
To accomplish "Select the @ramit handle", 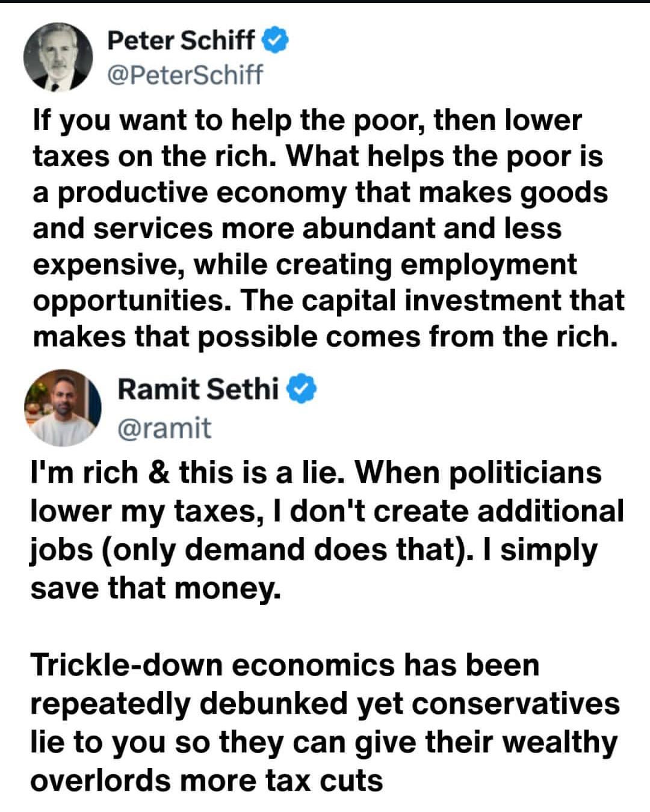I will coord(164,428).
